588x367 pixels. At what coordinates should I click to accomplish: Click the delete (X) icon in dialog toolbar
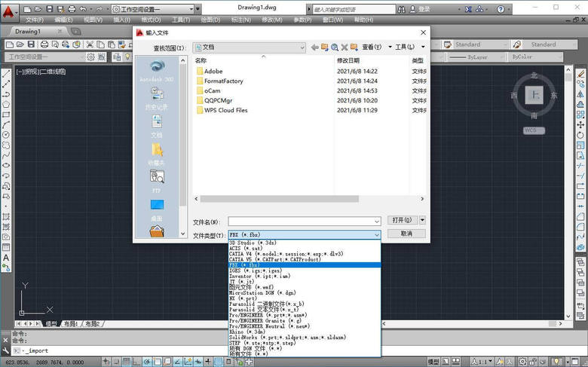pyautogui.click(x=344, y=47)
